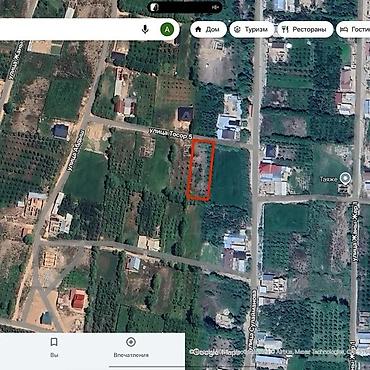Select the Дом home chip

[x=208, y=29]
